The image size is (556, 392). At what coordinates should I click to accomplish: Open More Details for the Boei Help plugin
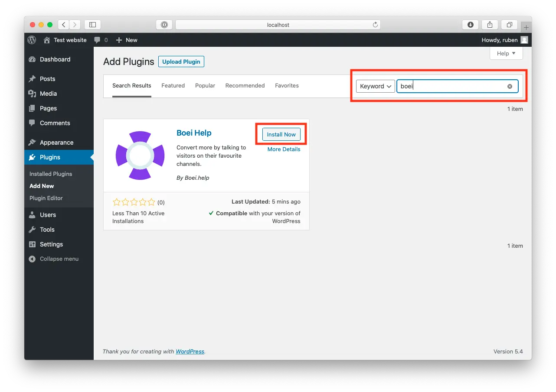pyautogui.click(x=284, y=149)
